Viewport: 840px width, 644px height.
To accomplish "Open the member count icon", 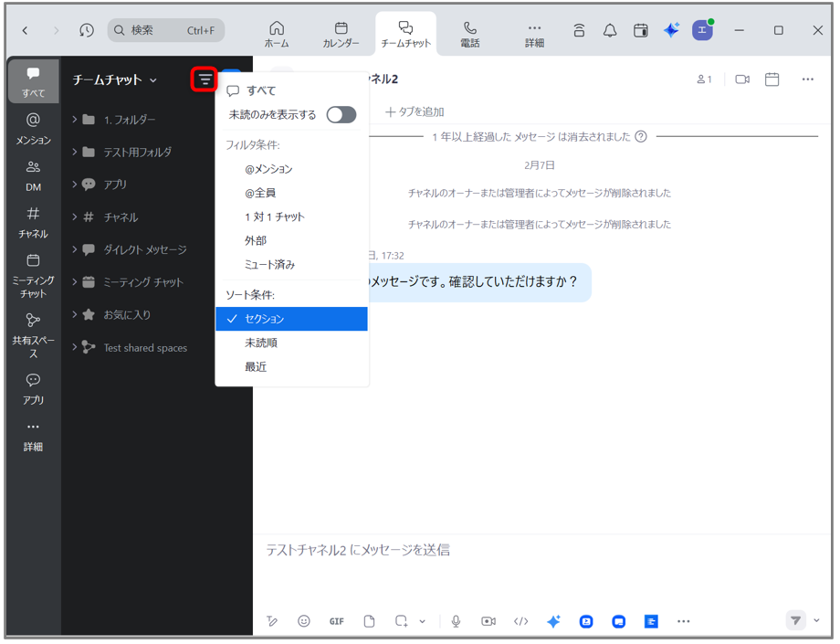I will tap(704, 79).
